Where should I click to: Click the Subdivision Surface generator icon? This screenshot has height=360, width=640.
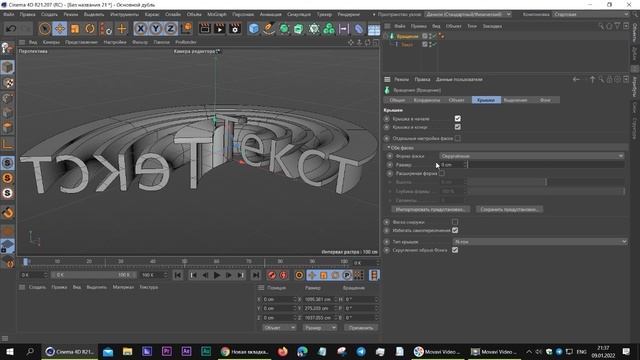click(284, 29)
